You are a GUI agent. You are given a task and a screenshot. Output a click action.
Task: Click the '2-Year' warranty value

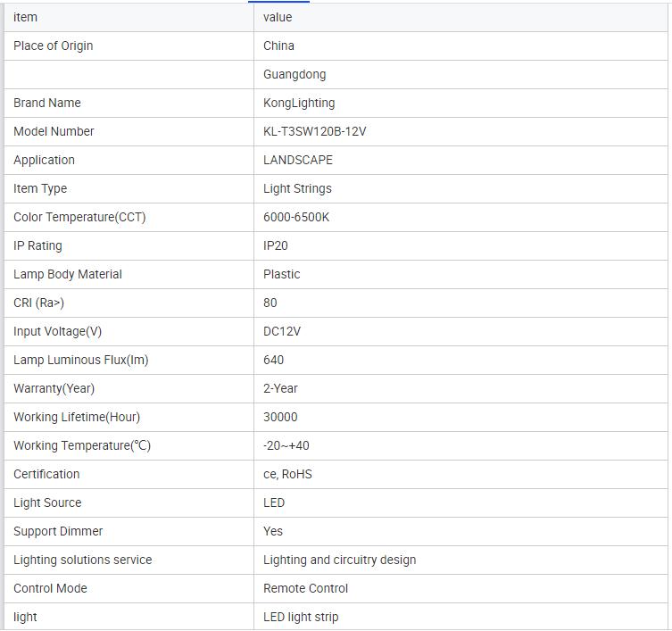pyautogui.click(x=280, y=388)
